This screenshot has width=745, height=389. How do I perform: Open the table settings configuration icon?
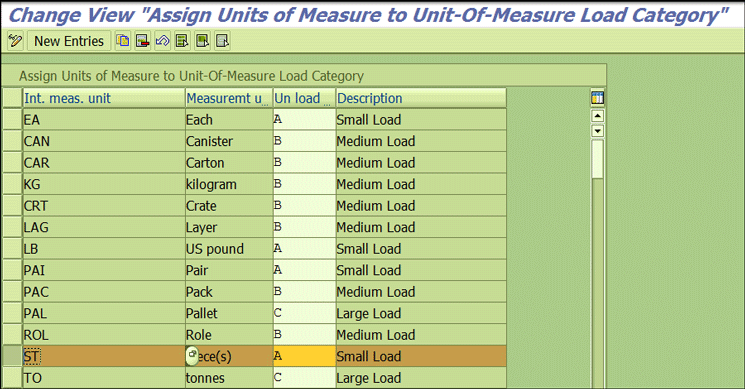[x=597, y=98]
